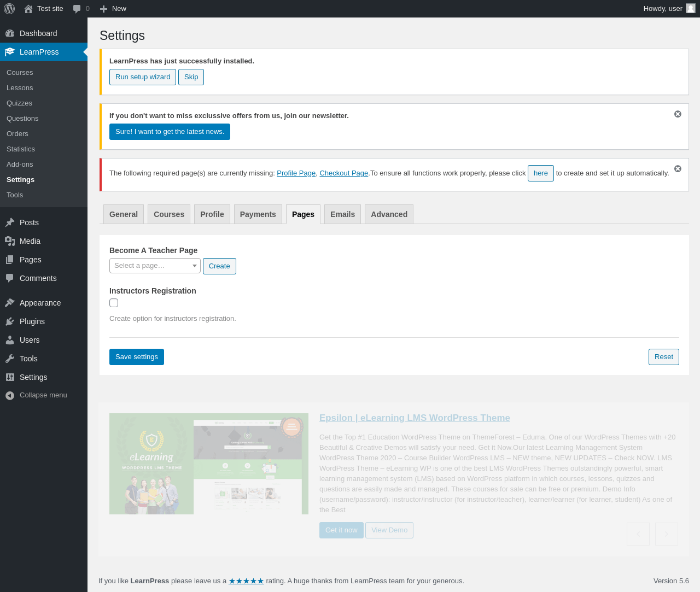Click Howdy, user account text
Image resolution: width=700 pixels, height=592 pixels.
[x=663, y=9]
